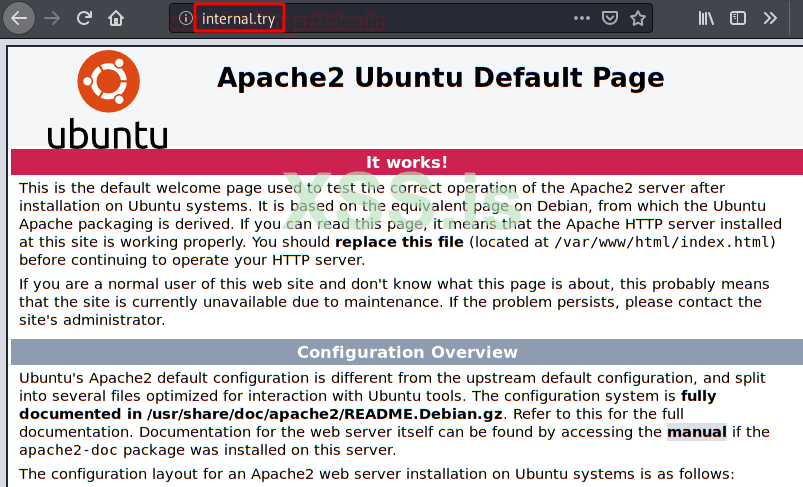Image resolution: width=803 pixels, height=487 pixels.
Task: Open the page actions three-dots menu
Action: (582, 18)
